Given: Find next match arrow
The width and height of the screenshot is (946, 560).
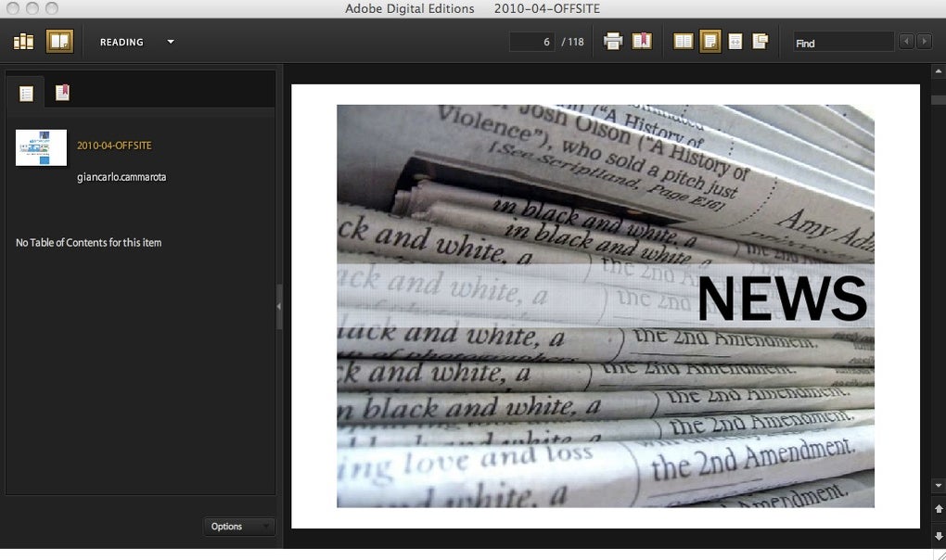Looking at the screenshot, I should (x=924, y=42).
